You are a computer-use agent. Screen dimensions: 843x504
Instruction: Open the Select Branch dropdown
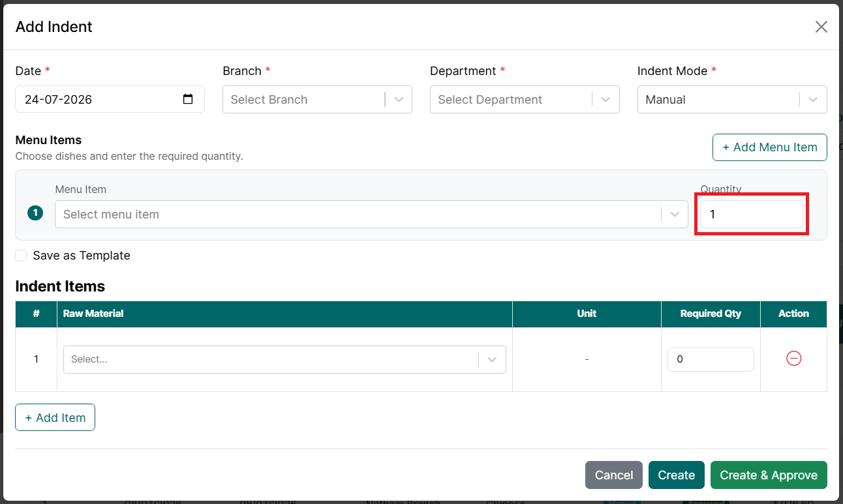pyautogui.click(x=317, y=99)
